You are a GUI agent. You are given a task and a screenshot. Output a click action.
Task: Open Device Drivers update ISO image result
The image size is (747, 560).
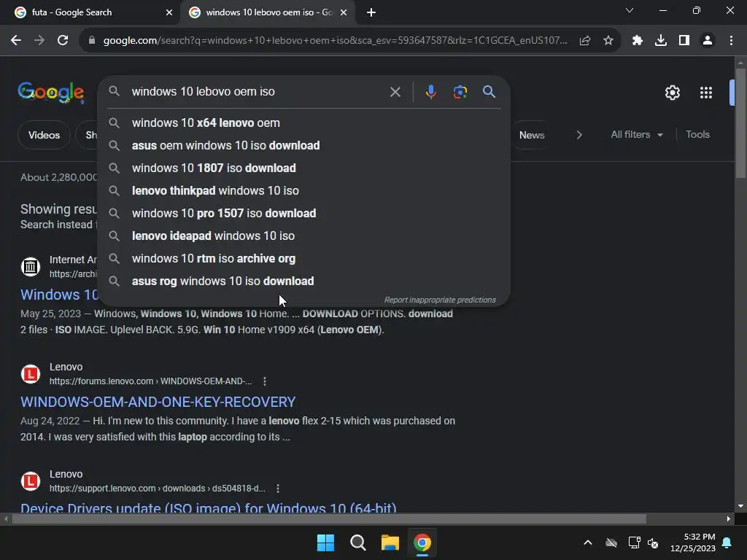[x=208, y=507]
